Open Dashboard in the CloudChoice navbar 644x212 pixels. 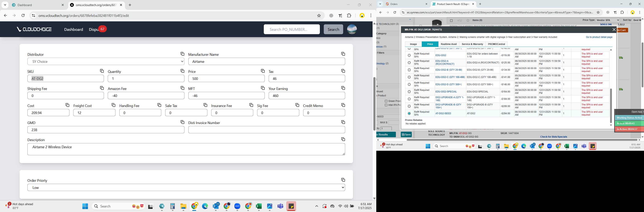[73, 29]
